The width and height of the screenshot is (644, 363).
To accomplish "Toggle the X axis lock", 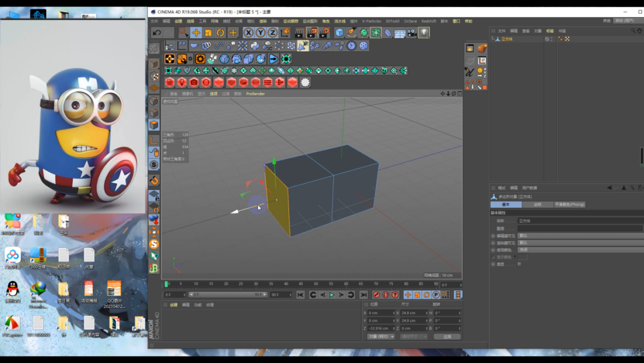I will [248, 32].
